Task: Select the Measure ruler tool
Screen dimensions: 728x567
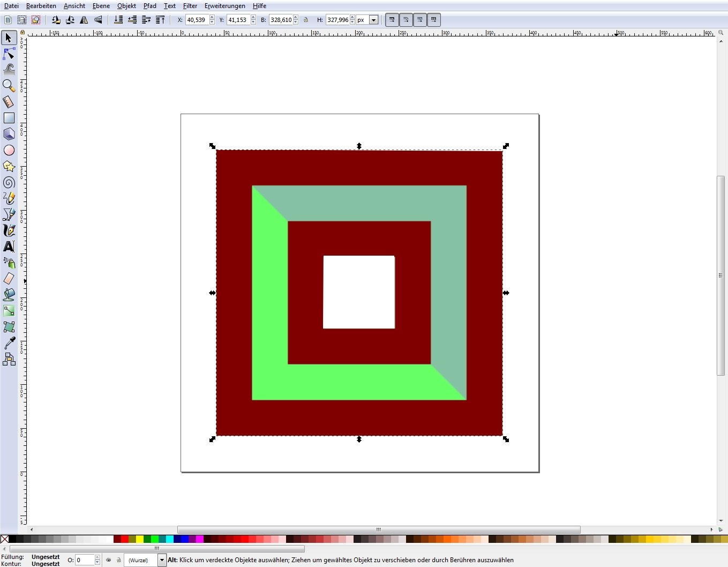Action: tap(9, 101)
